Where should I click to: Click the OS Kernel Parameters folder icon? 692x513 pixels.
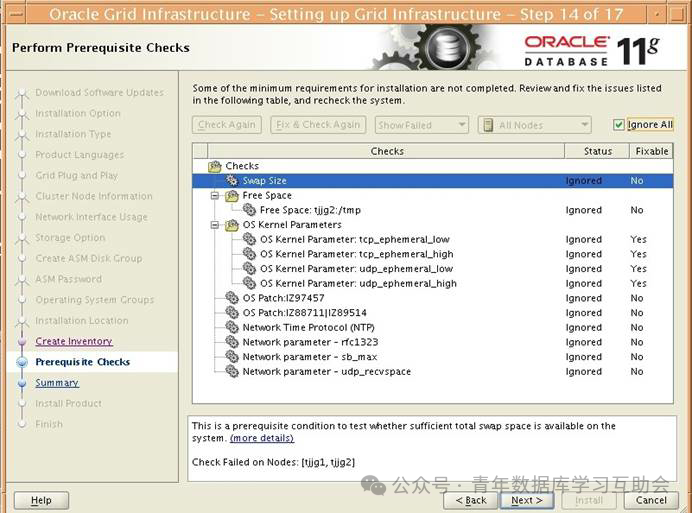point(232,225)
